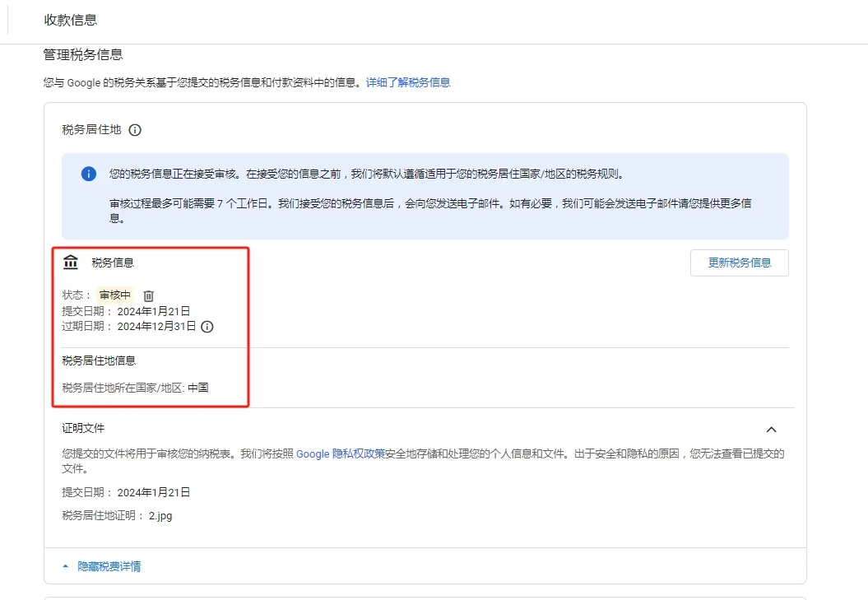868x600 pixels.
Task: Collapse details via 隐藏税费详情
Action: tap(102, 566)
